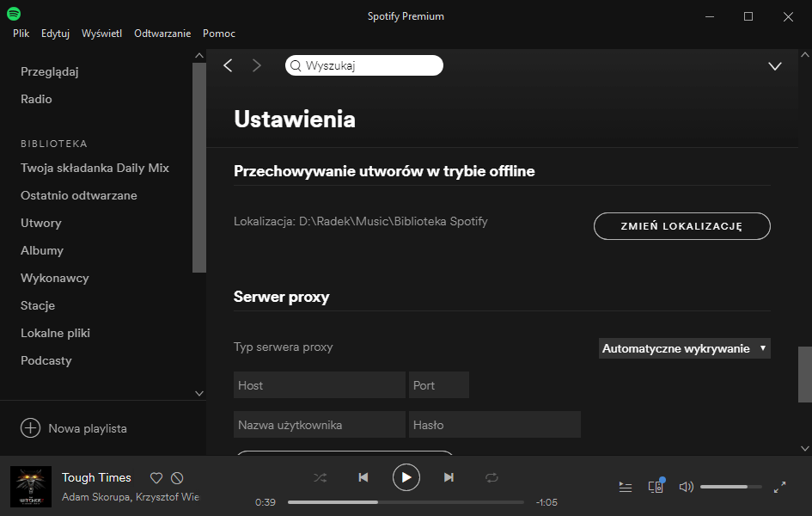Open Albumy library section
The width and height of the screenshot is (812, 516).
[42, 251]
